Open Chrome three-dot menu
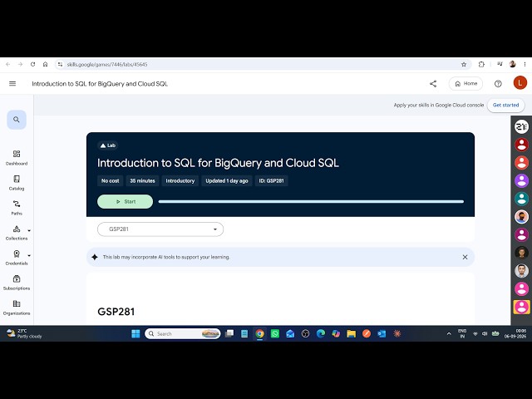 (x=525, y=64)
